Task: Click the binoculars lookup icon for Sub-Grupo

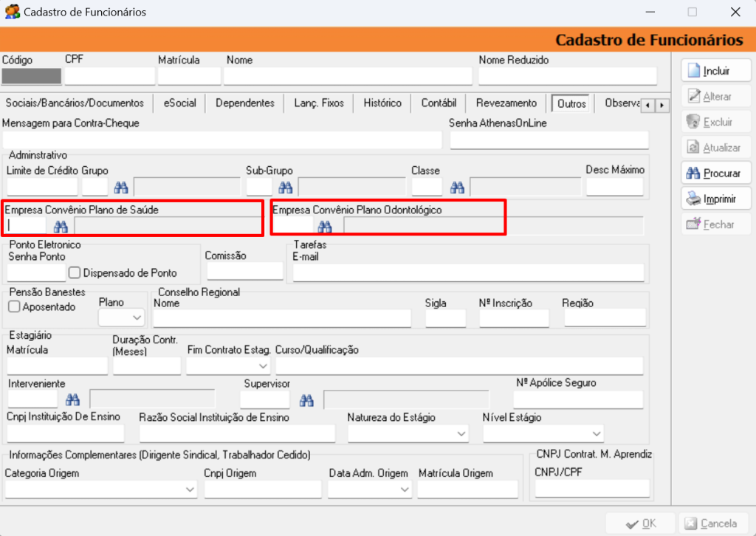Action: [x=286, y=187]
